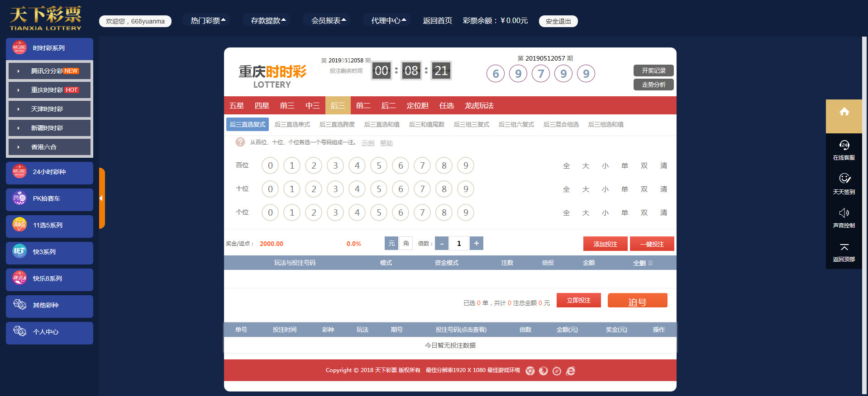Select the 元 currency unit toggle
This screenshot has width=868, height=396.
pos(391,243)
